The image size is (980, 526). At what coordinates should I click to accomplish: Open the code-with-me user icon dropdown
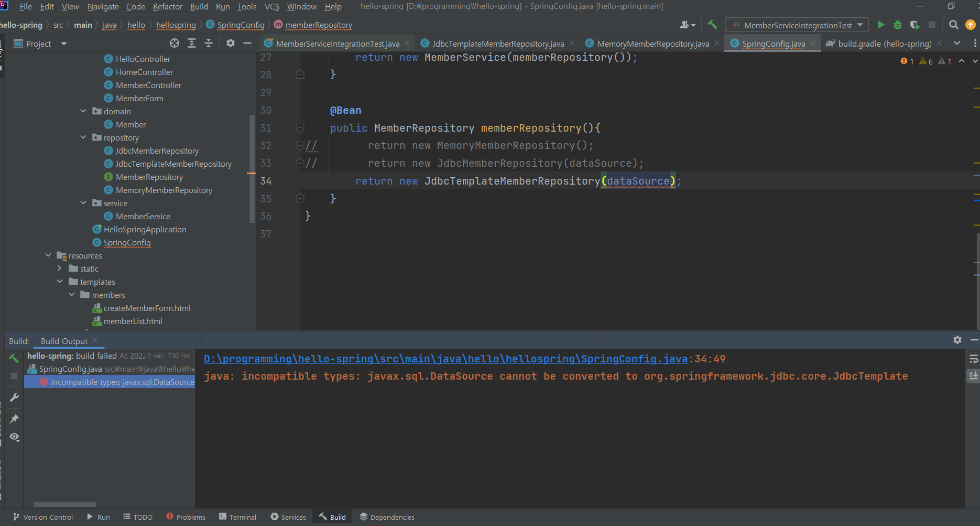point(688,25)
